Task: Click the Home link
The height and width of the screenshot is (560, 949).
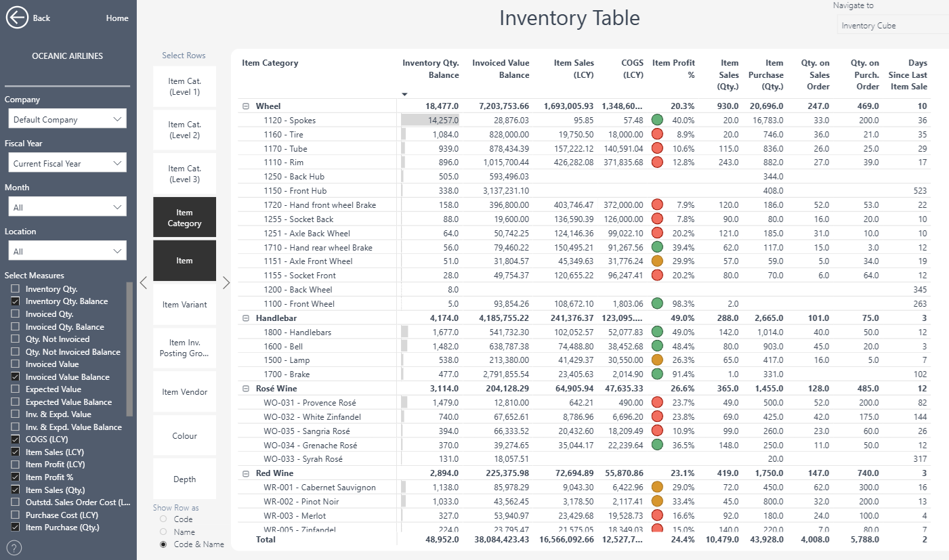Action: point(117,18)
